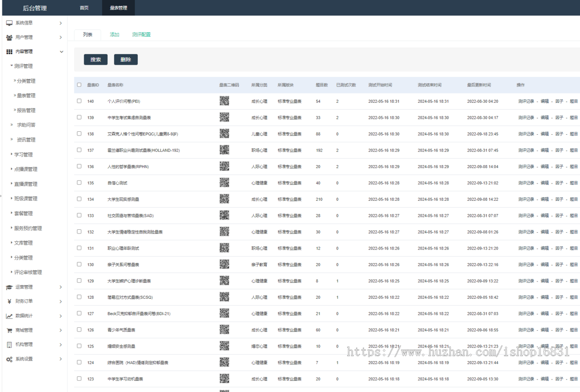Click the 用户管理 users icon
This screenshot has width=580, height=392.
click(9, 37)
